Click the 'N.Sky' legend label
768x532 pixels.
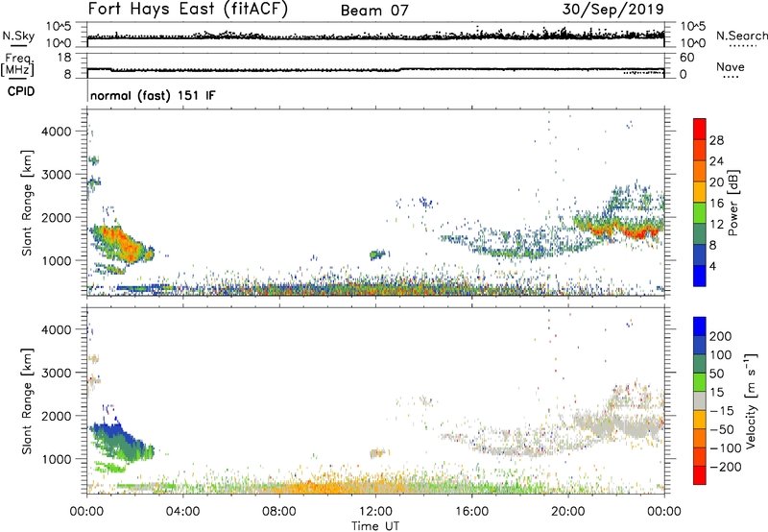pyautogui.click(x=18, y=36)
